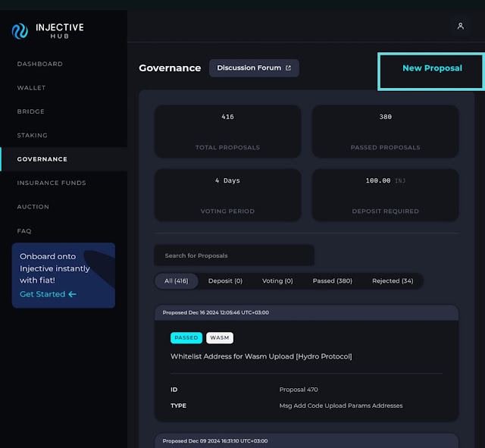Filter by Passed (380) proposals

332,281
